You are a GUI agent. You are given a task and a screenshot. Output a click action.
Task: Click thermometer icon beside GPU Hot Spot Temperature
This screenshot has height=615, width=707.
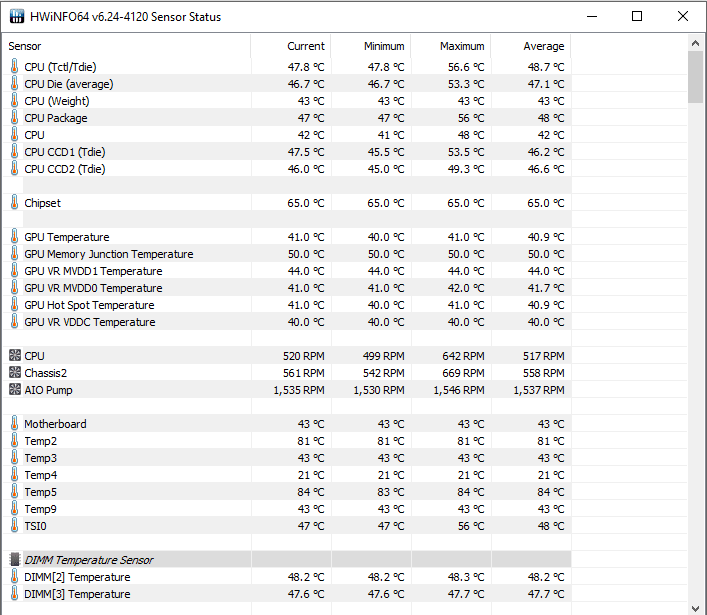click(14, 305)
